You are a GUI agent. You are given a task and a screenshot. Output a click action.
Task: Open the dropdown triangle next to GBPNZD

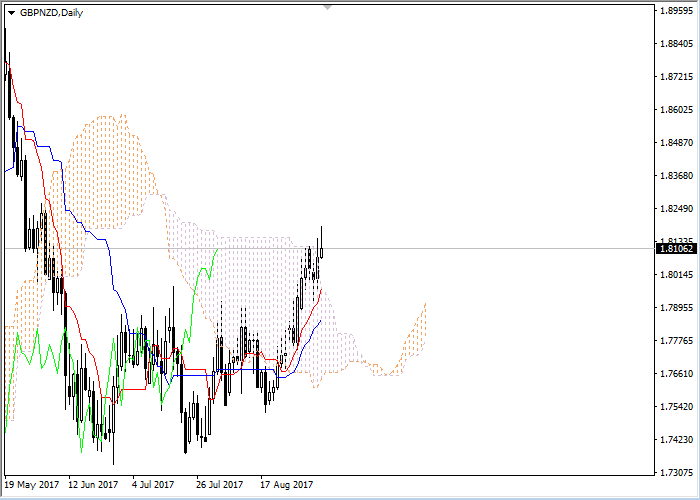[x=11, y=13]
